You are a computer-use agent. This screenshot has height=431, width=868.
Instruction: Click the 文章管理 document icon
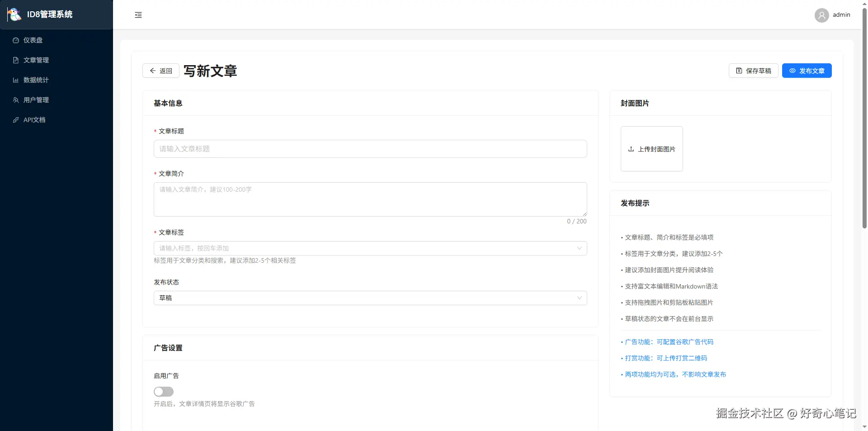pos(16,60)
